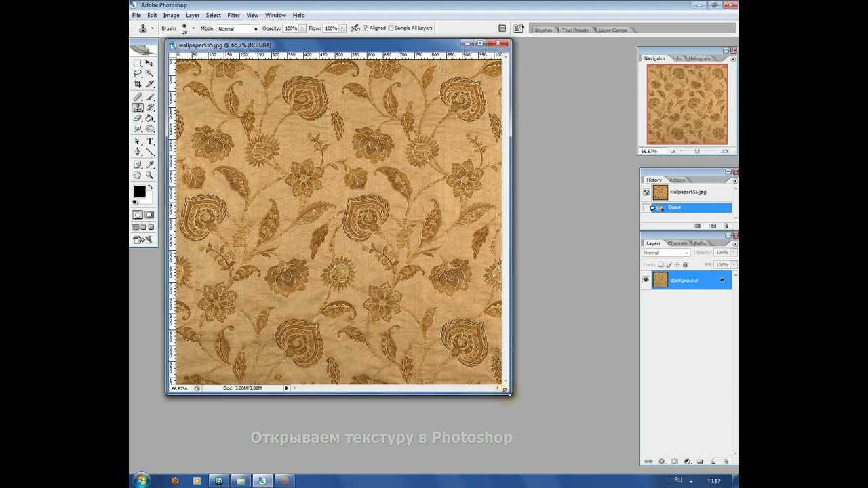The width and height of the screenshot is (868, 488).
Task: Select the Zoom magnifier tool
Action: (x=150, y=175)
